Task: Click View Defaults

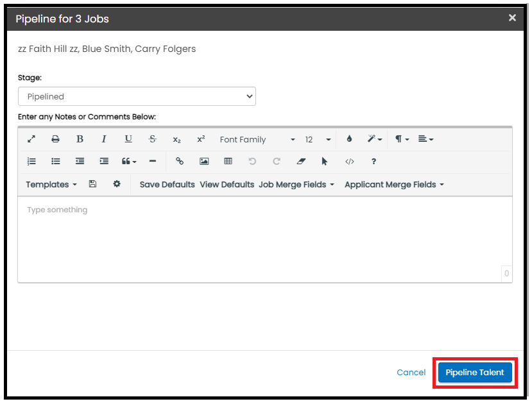Action: click(227, 185)
